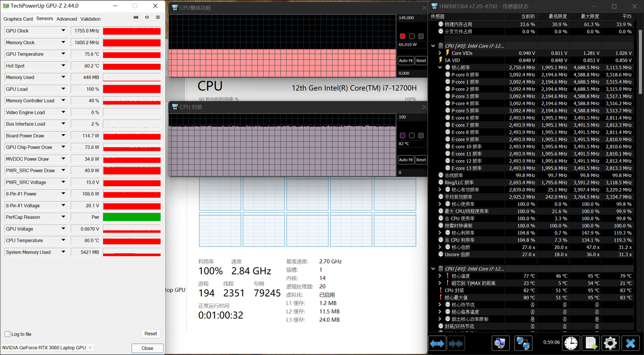
Task: Click HWiNFO log file plus icon
Action: coord(591,343)
